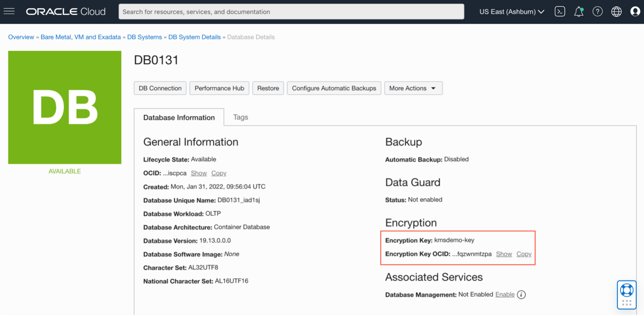
Task: Click Configure Automatic Backups
Action: click(334, 88)
